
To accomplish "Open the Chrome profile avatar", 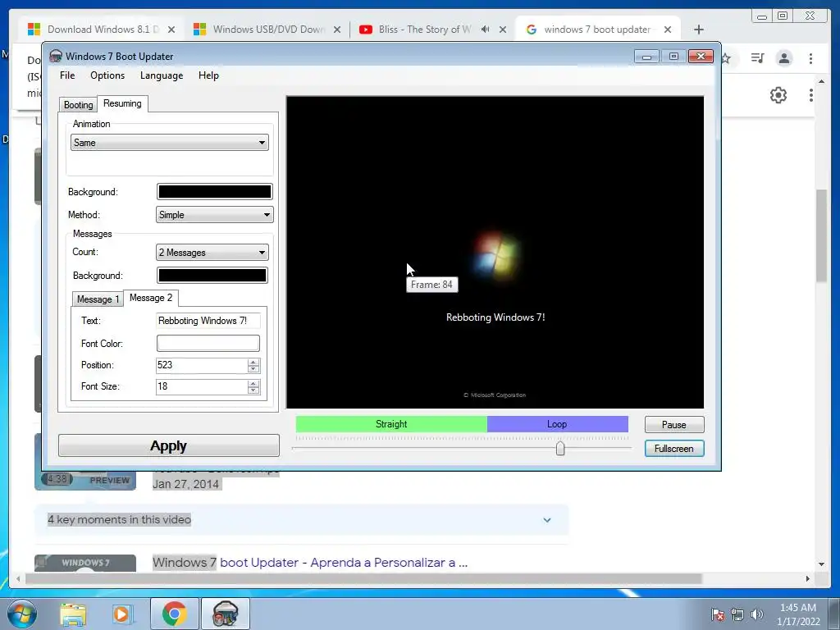I will coord(784,58).
